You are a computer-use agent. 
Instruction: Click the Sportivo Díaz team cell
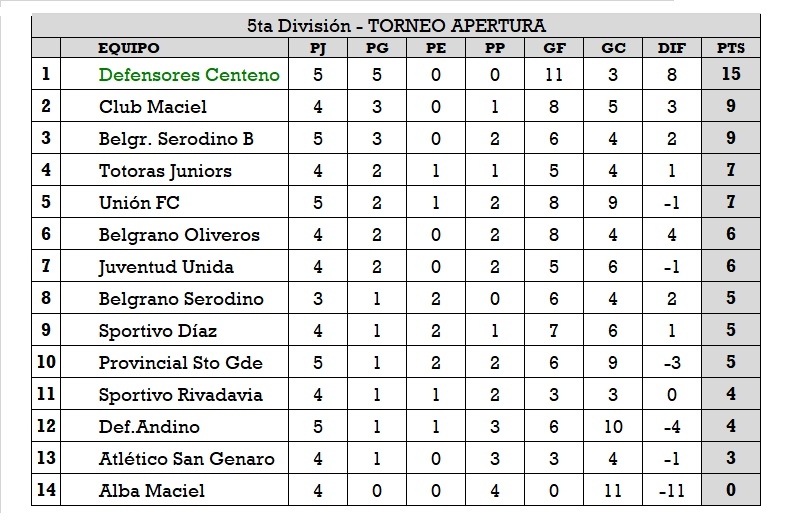click(157, 331)
